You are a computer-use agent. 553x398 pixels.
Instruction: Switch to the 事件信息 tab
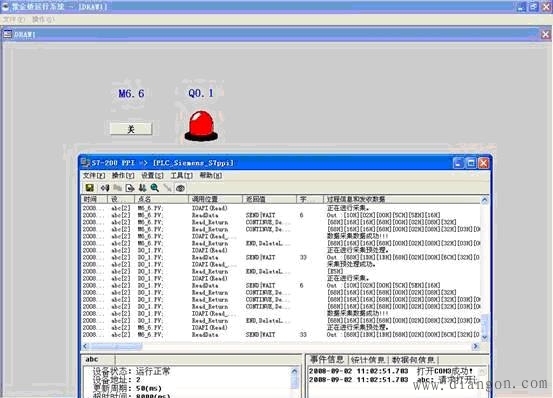327,360
